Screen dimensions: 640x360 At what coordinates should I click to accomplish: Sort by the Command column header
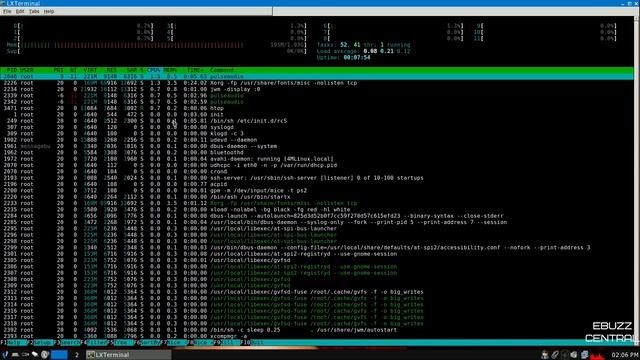(222, 70)
